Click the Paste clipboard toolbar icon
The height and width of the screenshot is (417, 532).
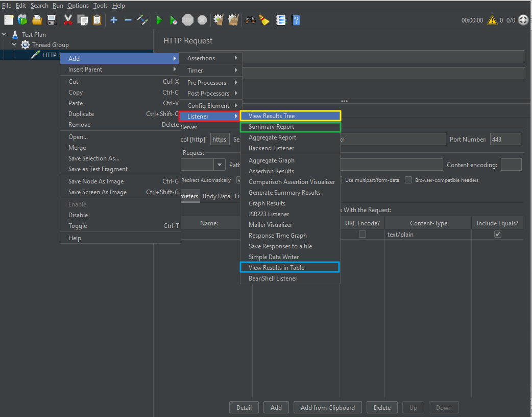tap(97, 20)
